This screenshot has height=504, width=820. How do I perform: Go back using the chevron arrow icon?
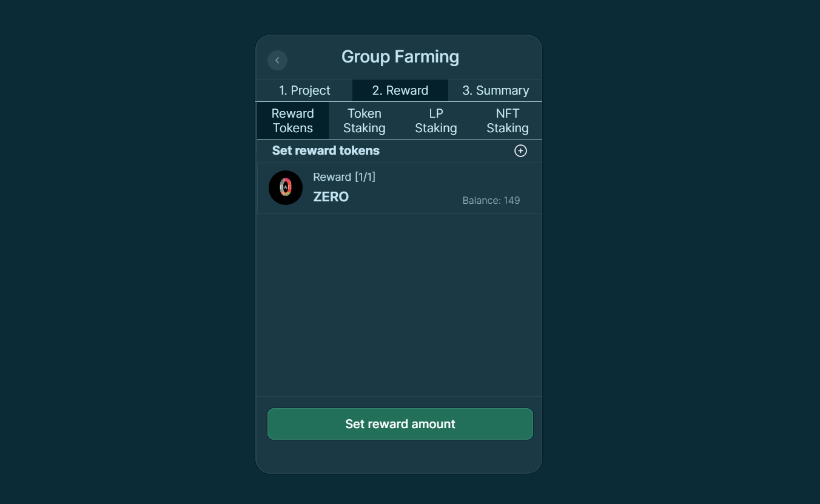(277, 60)
